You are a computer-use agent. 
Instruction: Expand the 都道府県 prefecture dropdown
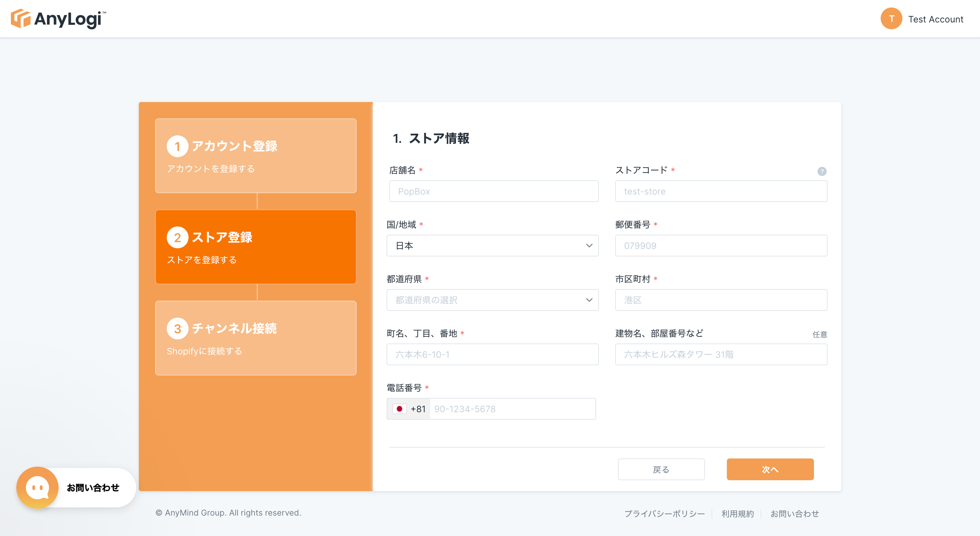[x=492, y=300]
